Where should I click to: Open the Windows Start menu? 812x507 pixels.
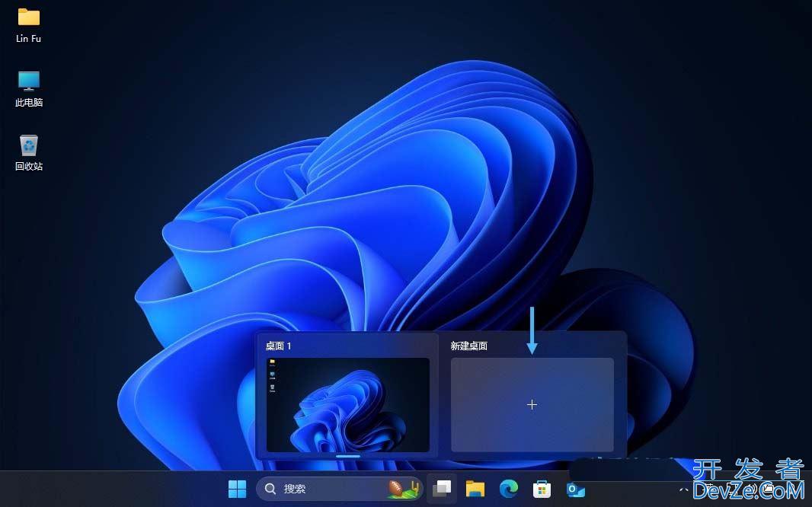point(237,489)
